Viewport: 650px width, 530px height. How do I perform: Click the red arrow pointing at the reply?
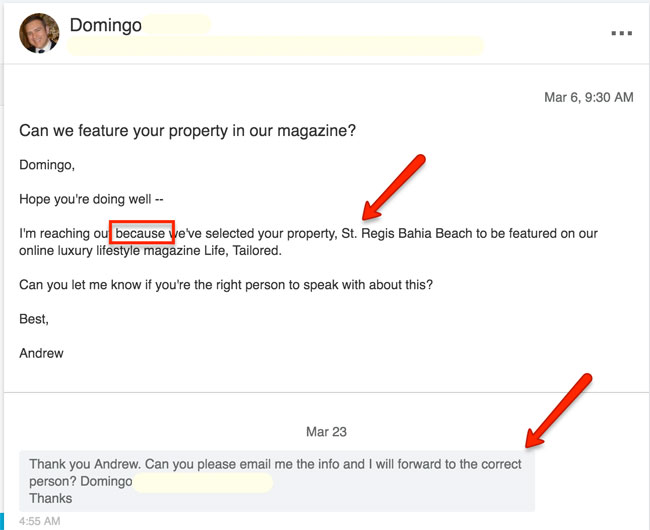click(x=559, y=410)
